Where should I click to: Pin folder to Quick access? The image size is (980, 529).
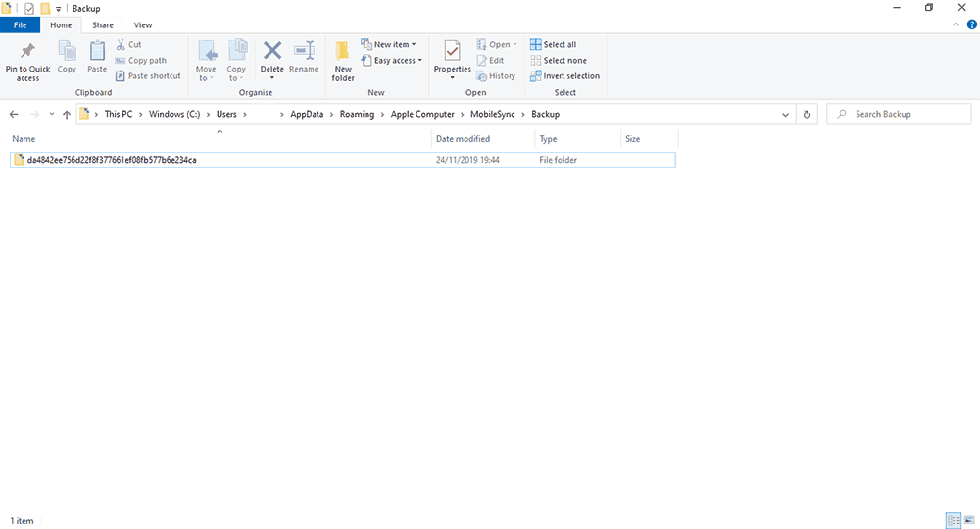tap(27, 61)
